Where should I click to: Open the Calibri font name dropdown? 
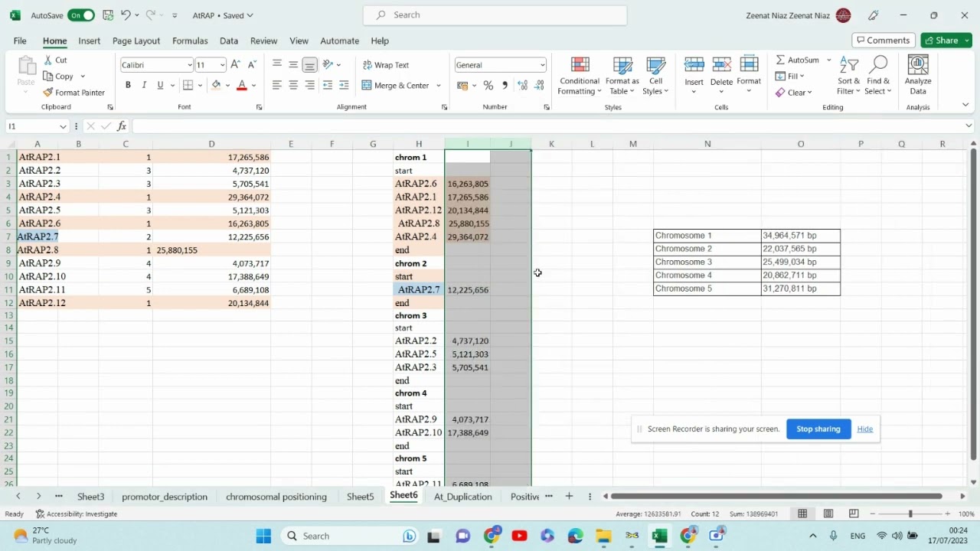[x=189, y=65]
